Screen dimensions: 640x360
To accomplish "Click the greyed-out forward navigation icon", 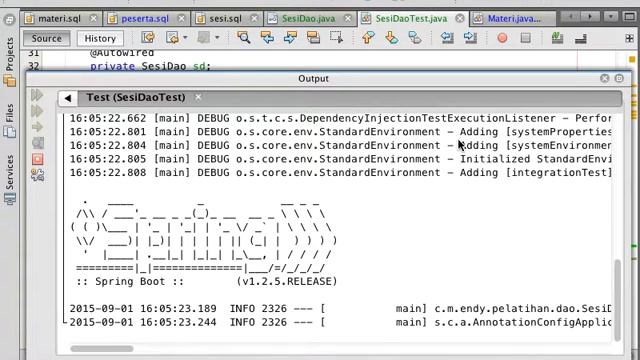I will pos(203,38).
